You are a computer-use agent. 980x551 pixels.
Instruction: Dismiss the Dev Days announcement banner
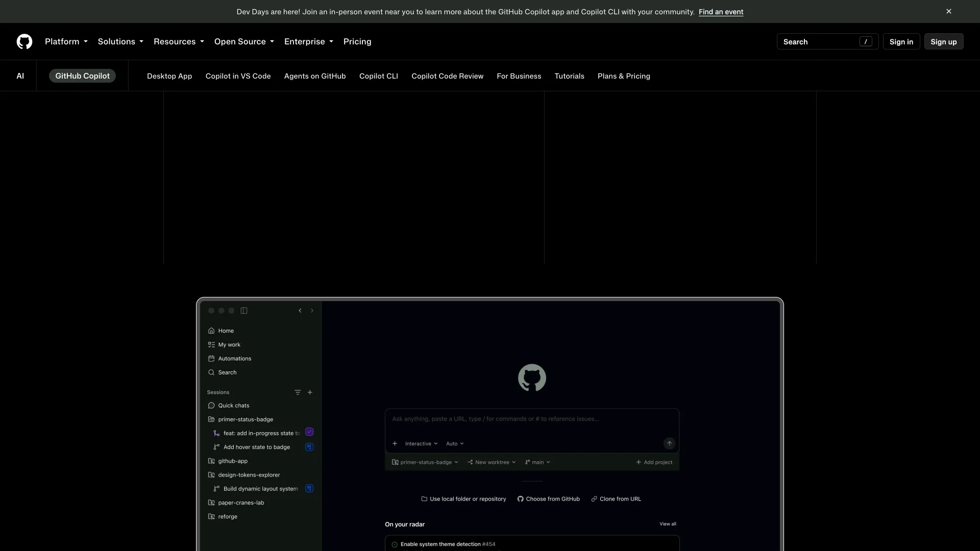click(x=949, y=11)
